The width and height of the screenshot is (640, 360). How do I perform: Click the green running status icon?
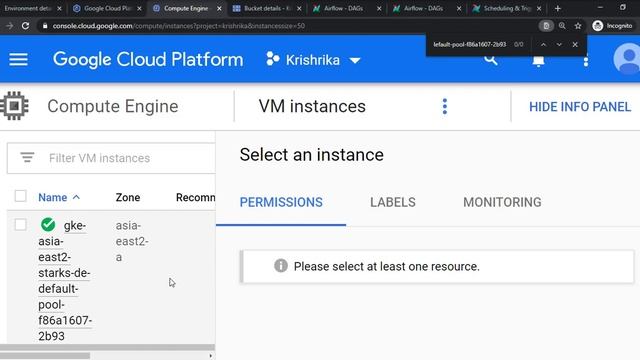[48, 224]
